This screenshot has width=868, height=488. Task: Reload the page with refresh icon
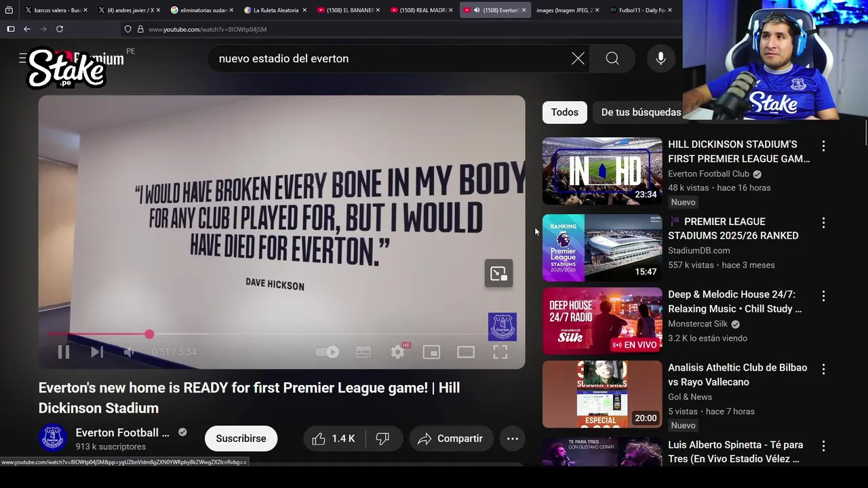[60, 29]
